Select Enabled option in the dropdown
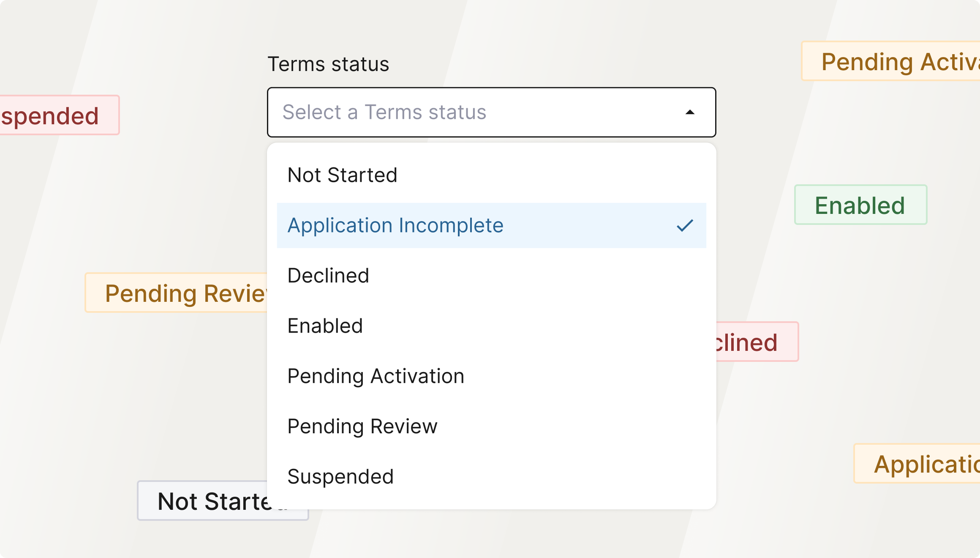This screenshot has height=558, width=980. point(491,326)
